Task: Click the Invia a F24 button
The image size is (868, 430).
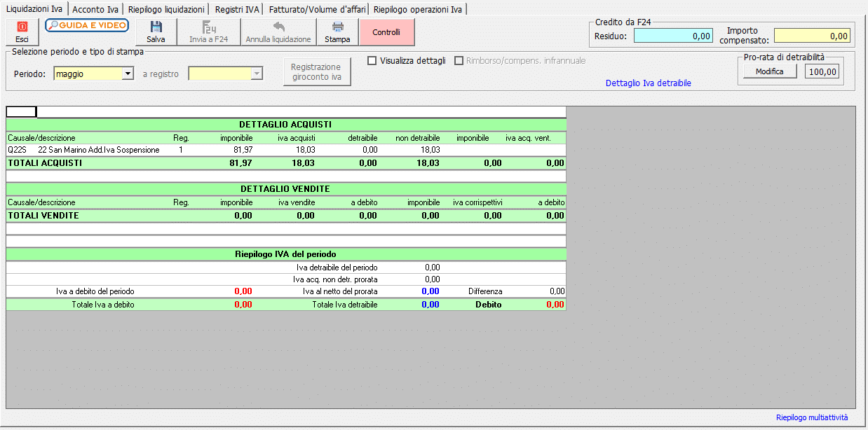Action: 209,32
